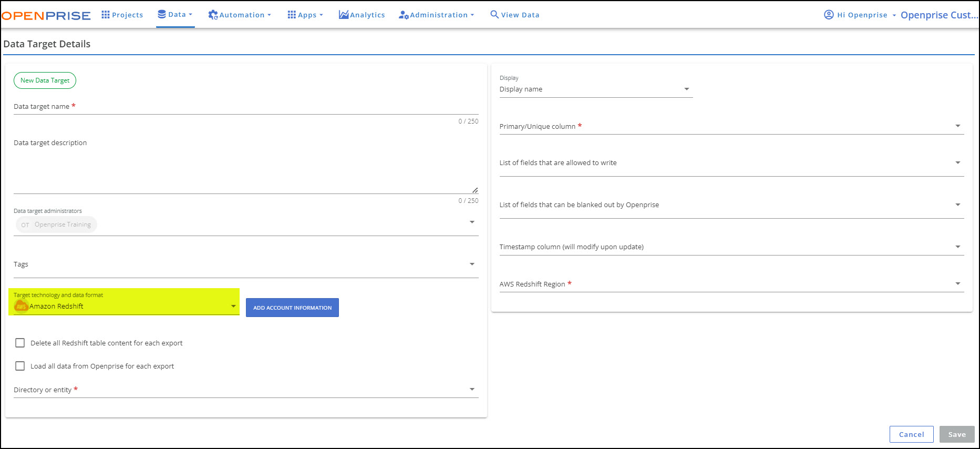
Task: Open the Projects menu
Action: tap(122, 15)
